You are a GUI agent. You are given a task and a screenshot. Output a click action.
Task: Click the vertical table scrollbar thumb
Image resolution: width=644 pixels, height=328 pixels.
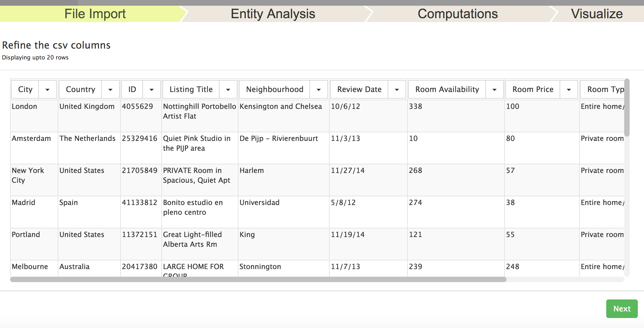(x=627, y=108)
